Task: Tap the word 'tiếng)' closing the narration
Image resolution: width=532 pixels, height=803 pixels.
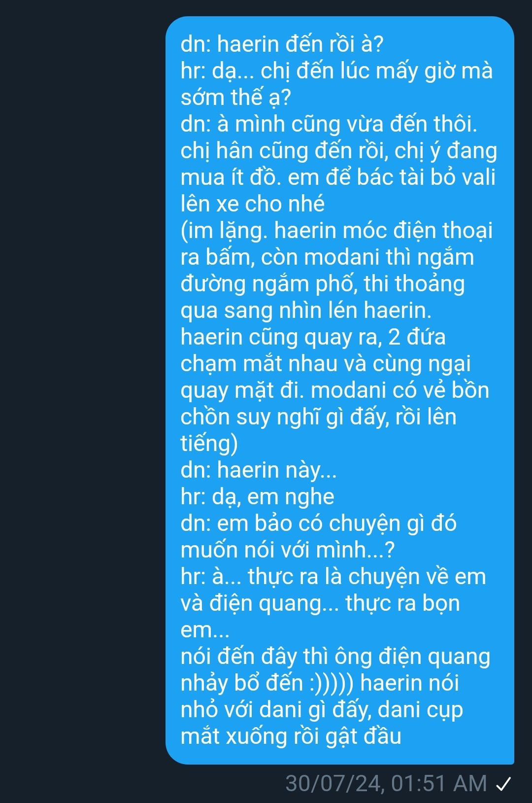Action: [x=209, y=444]
